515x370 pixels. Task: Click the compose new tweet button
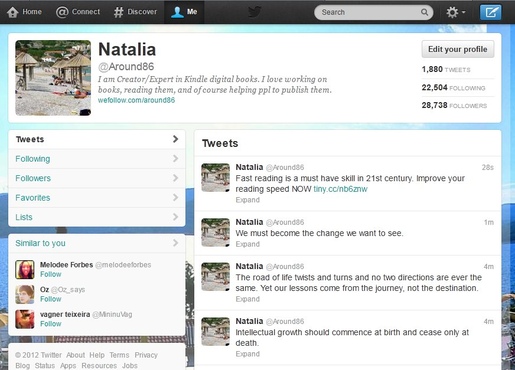(490, 12)
